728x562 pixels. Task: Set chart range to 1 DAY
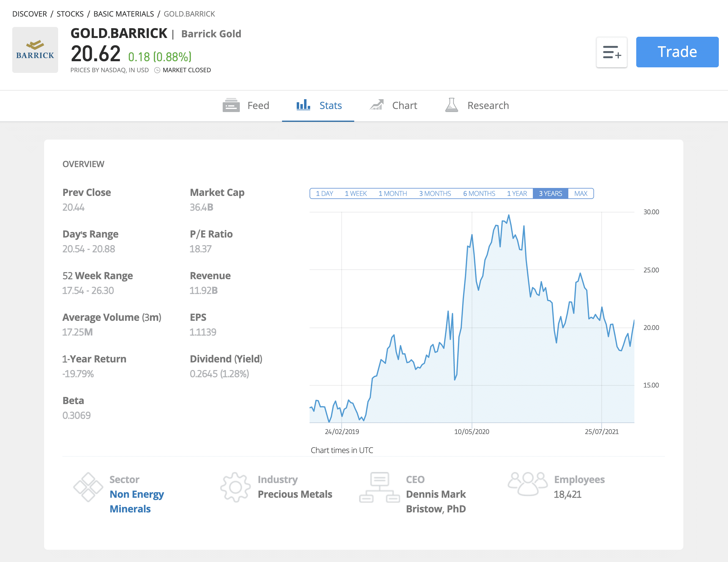pos(324,193)
